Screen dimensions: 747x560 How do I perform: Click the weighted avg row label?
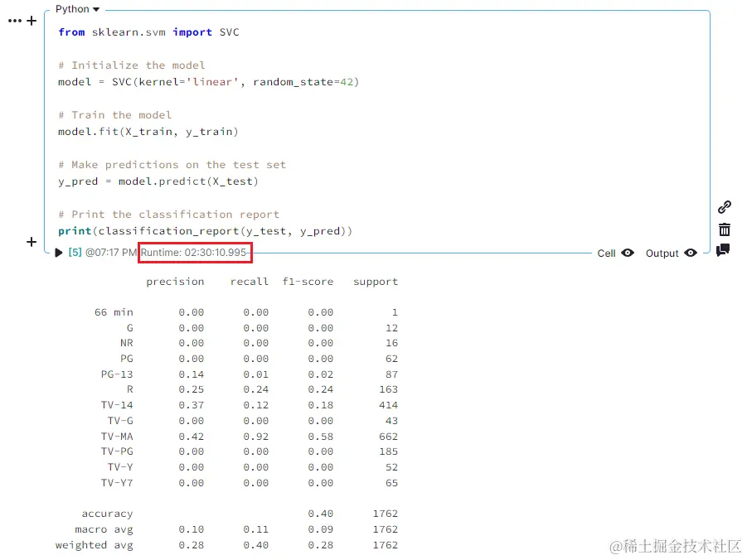95,545
